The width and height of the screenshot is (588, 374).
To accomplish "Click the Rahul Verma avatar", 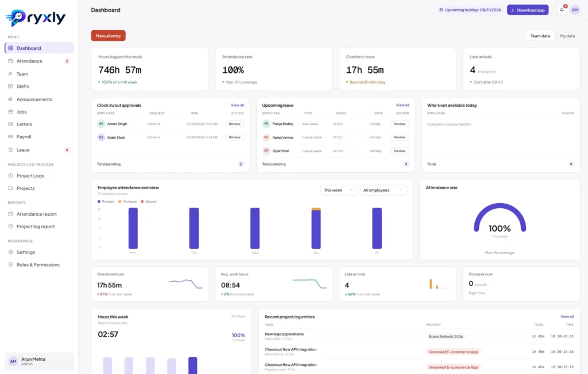I will [x=266, y=137].
